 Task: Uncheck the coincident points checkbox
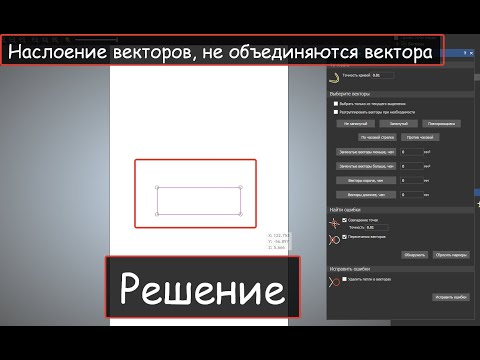pos(344,220)
